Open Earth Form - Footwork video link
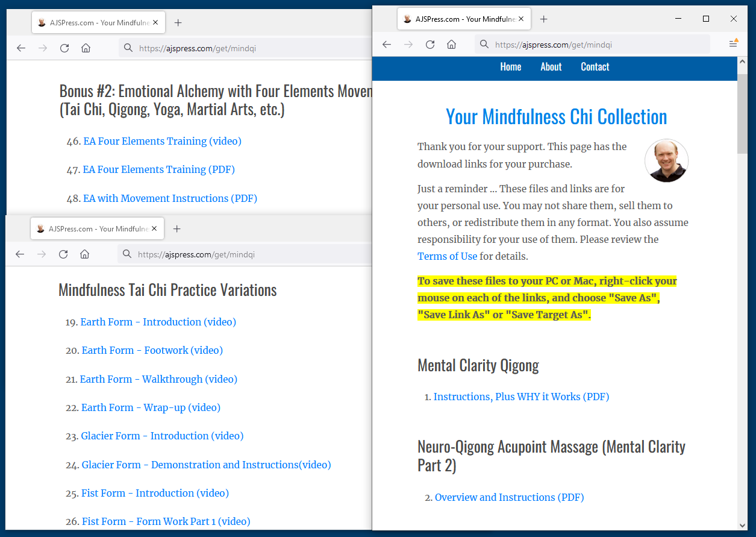The image size is (756, 537). (152, 350)
